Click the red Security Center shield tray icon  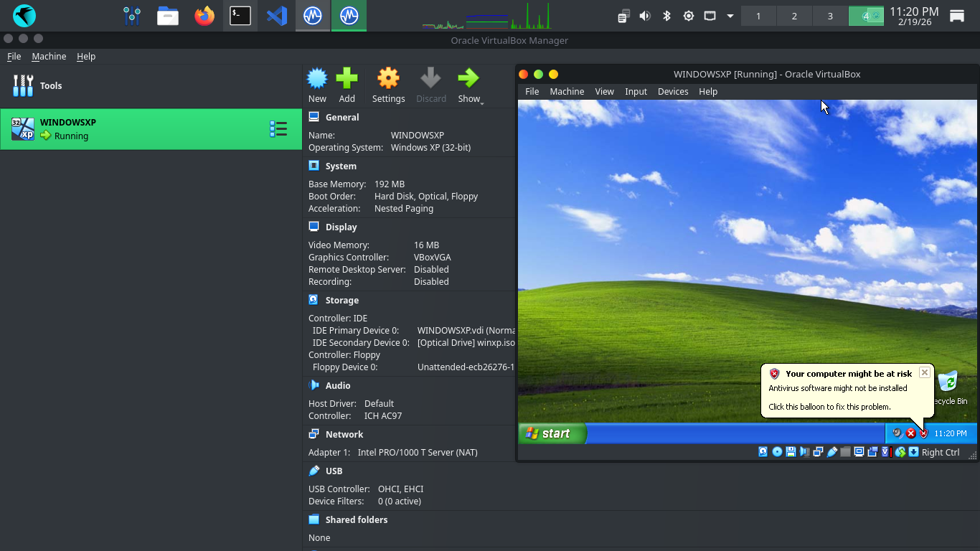[x=924, y=433]
